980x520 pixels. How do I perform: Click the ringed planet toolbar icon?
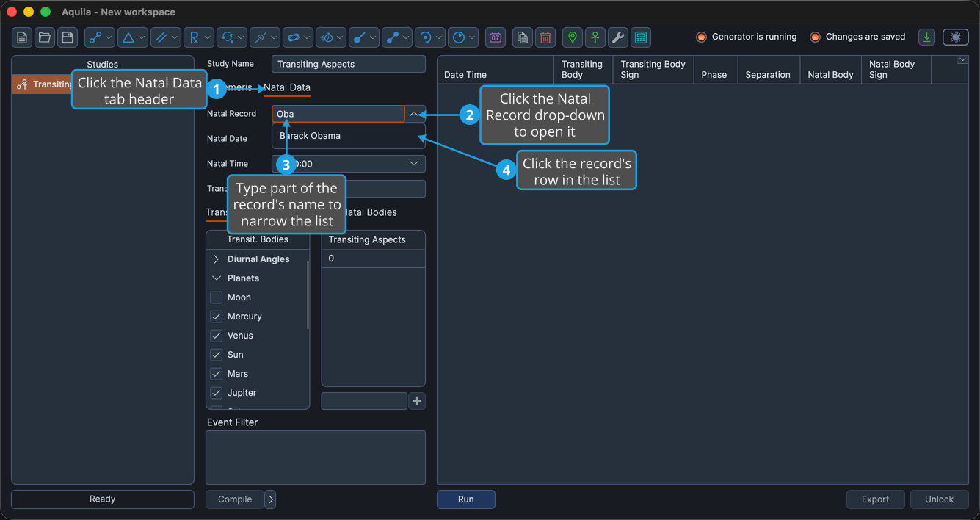(x=298, y=37)
